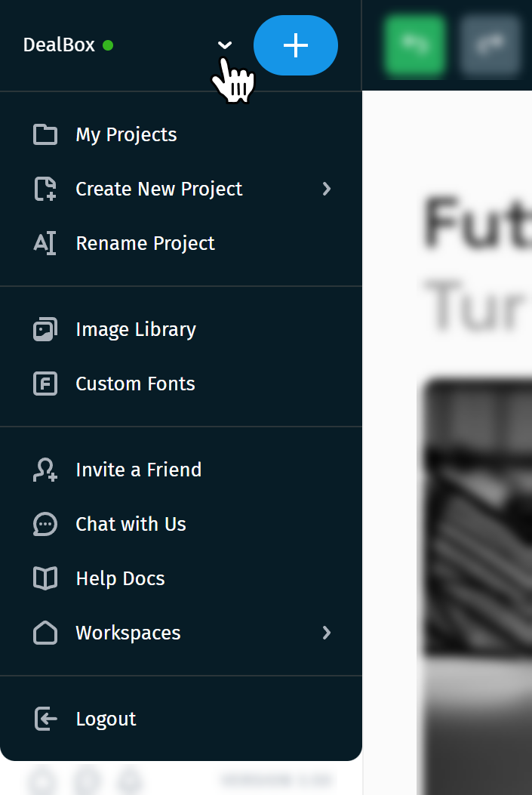Click the Image Library pictures icon
Image resolution: width=532 pixels, height=795 pixels.
[x=45, y=330]
